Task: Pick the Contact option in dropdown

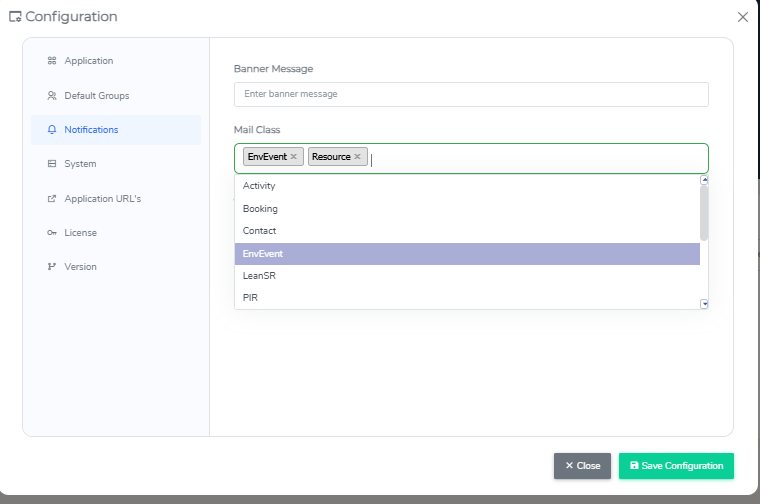Action: pos(260,231)
